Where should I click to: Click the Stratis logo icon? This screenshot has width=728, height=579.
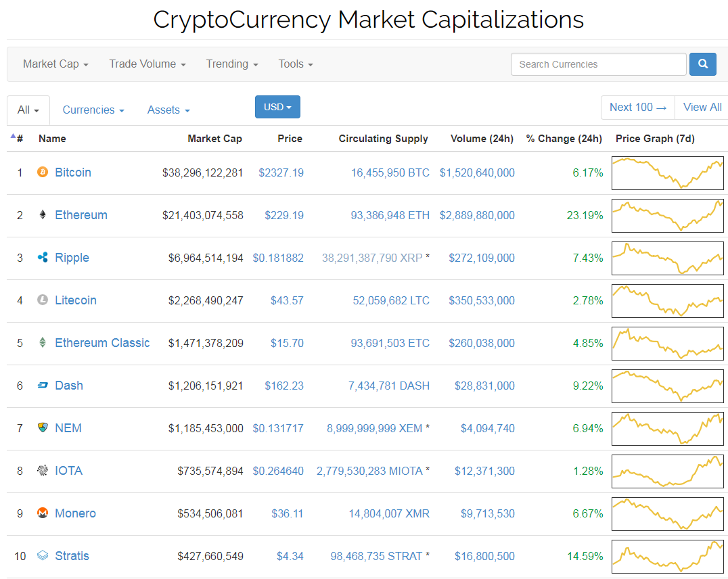43,555
